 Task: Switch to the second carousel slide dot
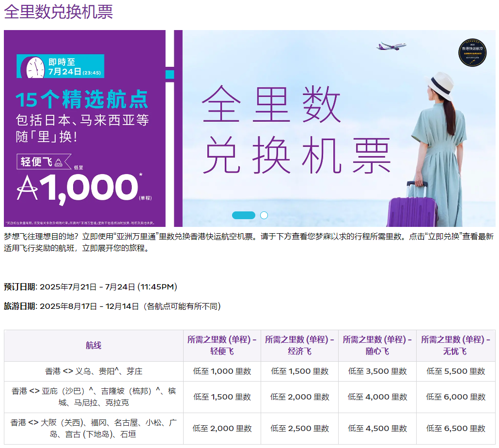click(x=264, y=215)
